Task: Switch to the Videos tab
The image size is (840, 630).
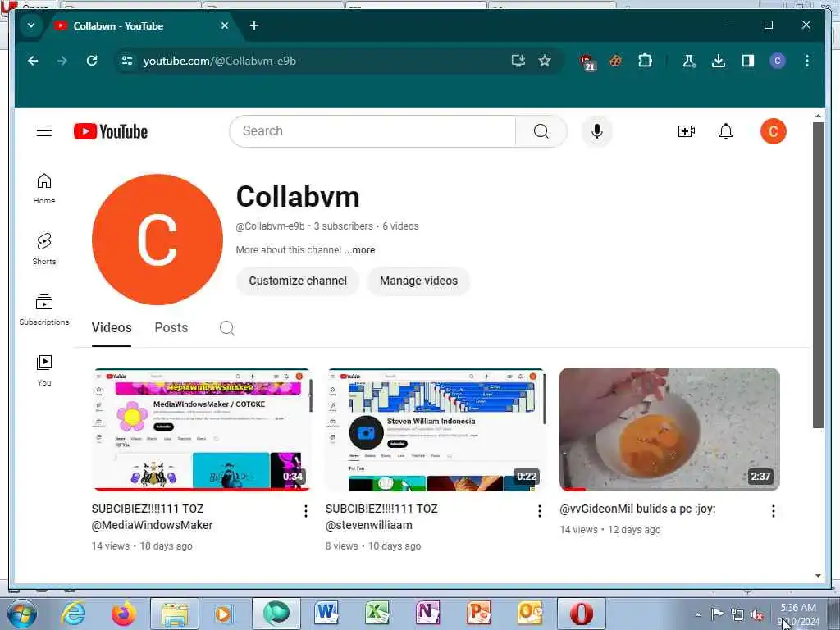Action: pos(112,328)
